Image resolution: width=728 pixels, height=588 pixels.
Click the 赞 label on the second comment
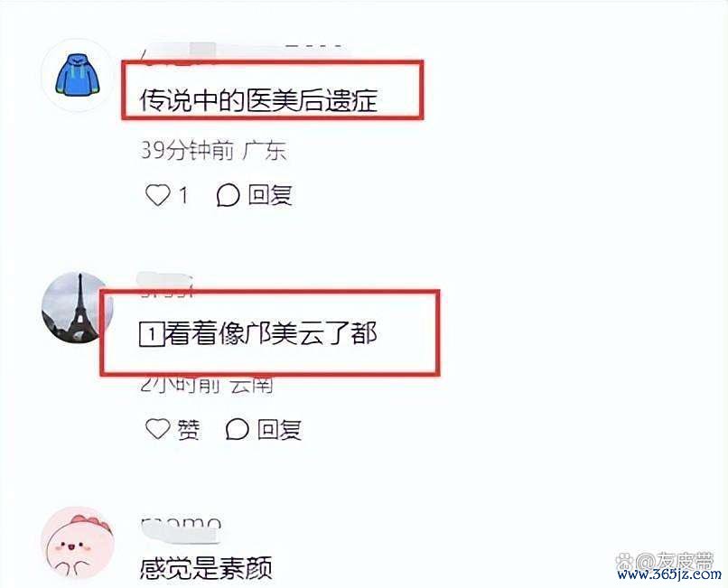pyautogui.click(x=189, y=429)
